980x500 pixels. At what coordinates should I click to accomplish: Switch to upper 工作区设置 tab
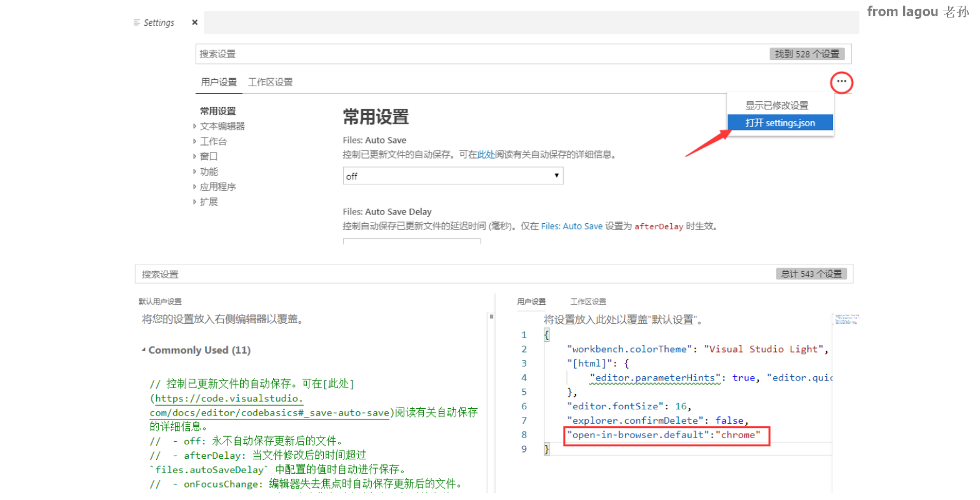click(270, 82)
